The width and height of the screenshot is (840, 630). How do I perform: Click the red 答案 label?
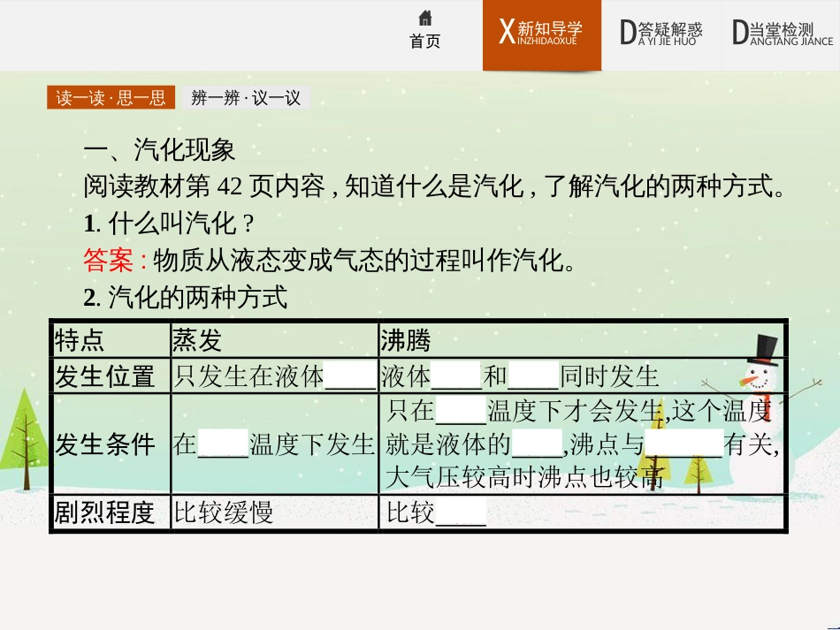108,261
